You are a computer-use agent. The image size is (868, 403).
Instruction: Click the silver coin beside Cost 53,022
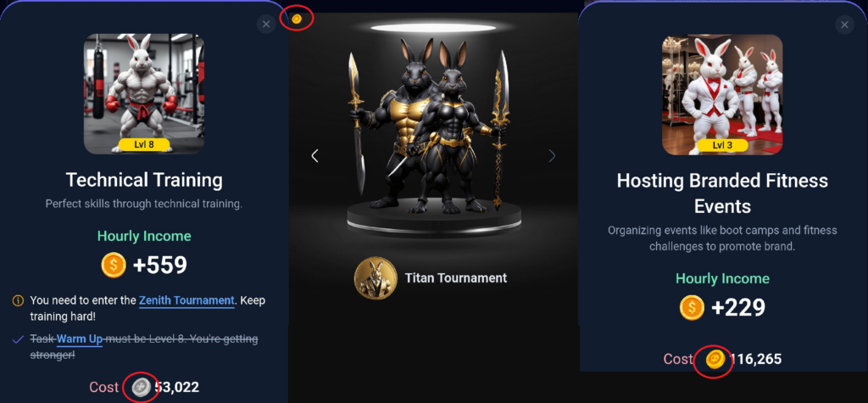142,386
